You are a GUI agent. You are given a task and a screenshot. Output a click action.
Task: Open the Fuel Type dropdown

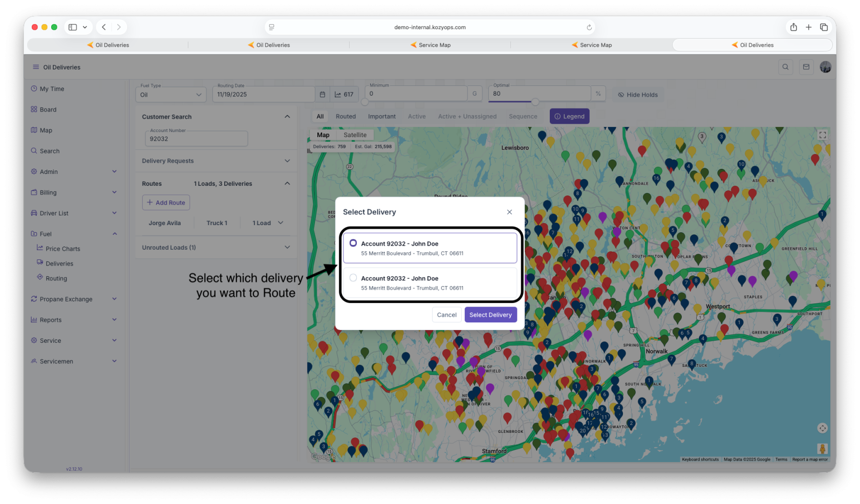171,95
